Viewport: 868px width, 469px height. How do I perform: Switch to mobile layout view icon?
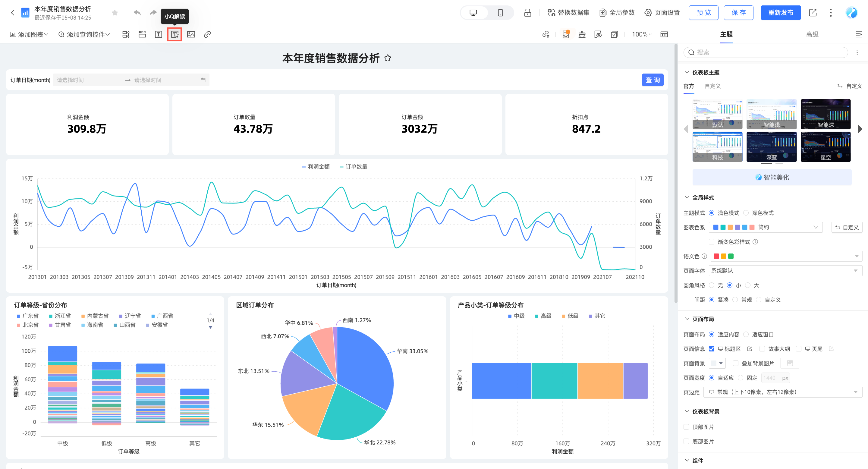(500, 13)
